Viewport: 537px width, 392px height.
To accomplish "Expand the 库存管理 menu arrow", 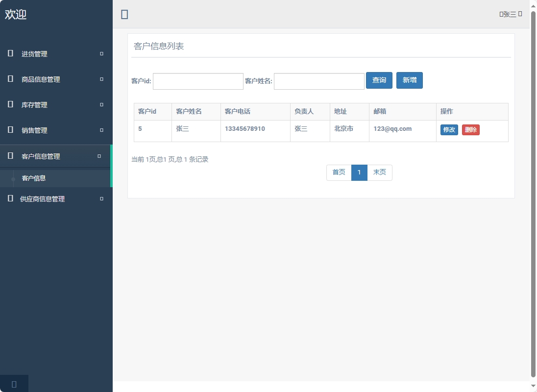I will coord(101,105).
